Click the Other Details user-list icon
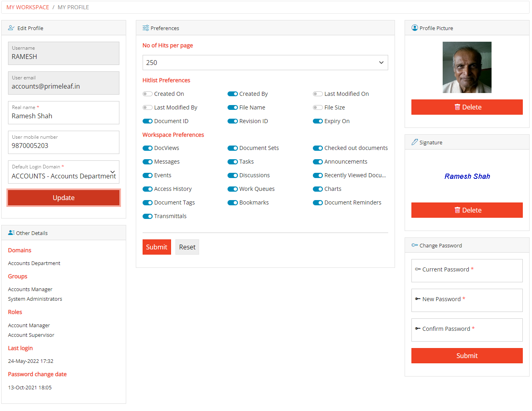Image resolution: width=532 pixels, height=411 pixels. point(11,233)
